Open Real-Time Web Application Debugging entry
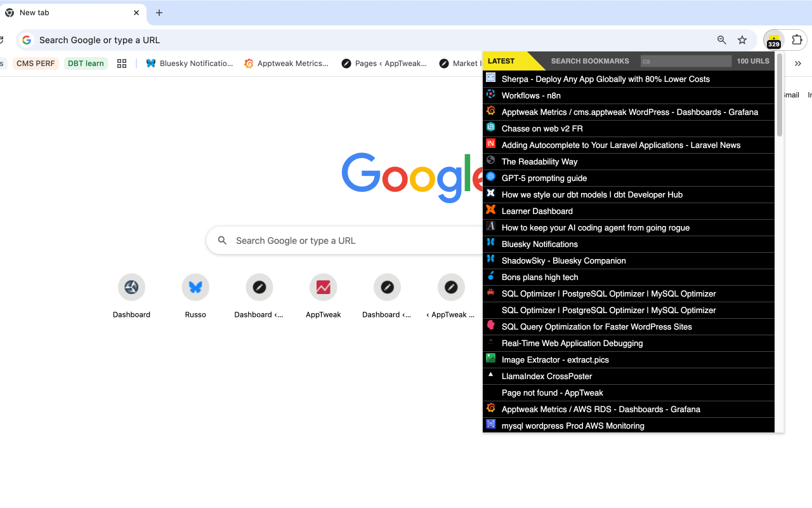 pyautogui.click(x=629, y=343)
